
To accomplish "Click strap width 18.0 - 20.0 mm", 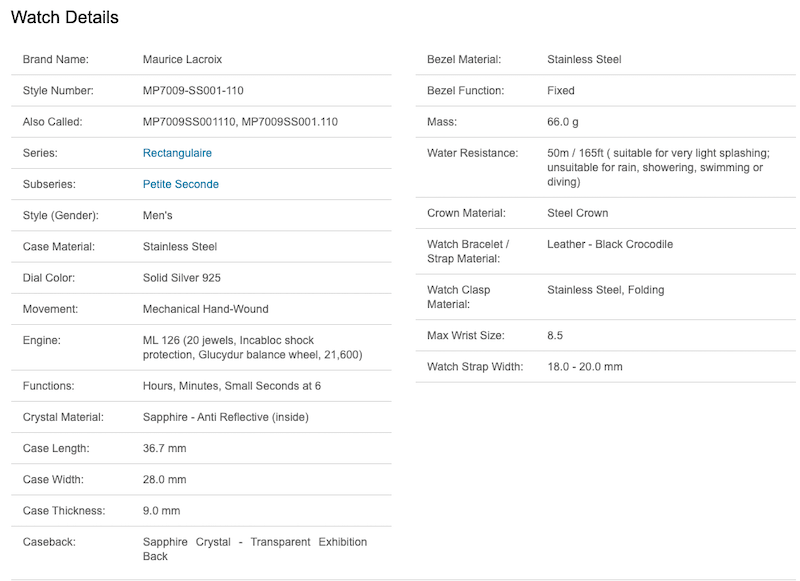I will click(x=585, y=367).
